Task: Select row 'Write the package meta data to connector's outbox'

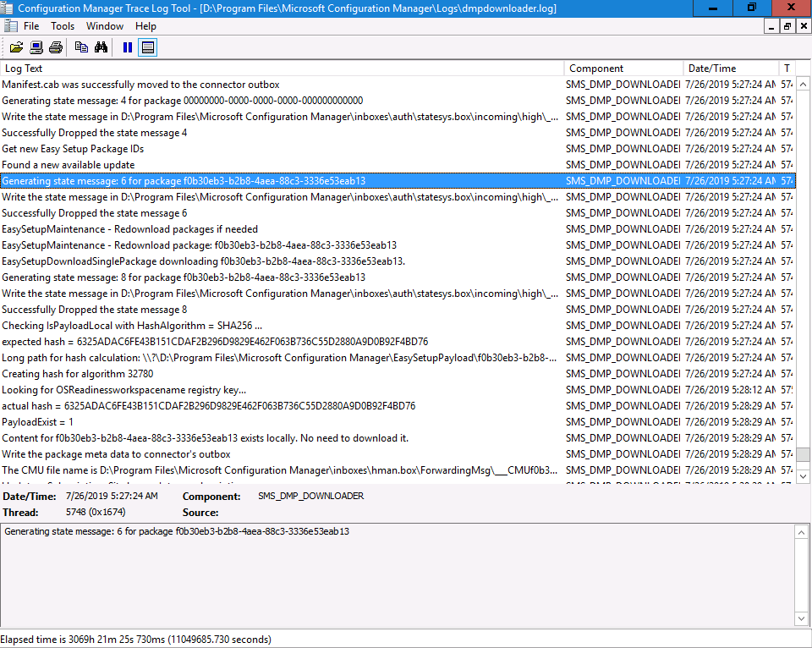Action: (x=398, y=453)
